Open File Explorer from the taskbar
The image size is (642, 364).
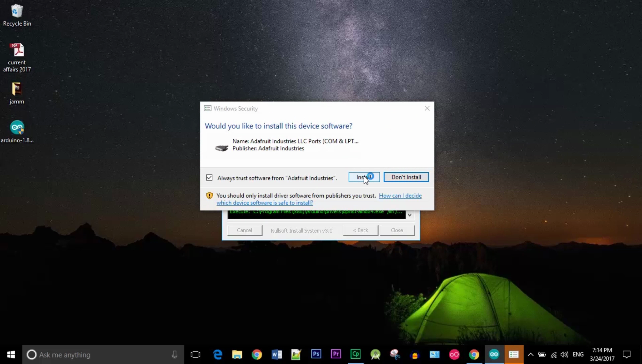(237, 354)
